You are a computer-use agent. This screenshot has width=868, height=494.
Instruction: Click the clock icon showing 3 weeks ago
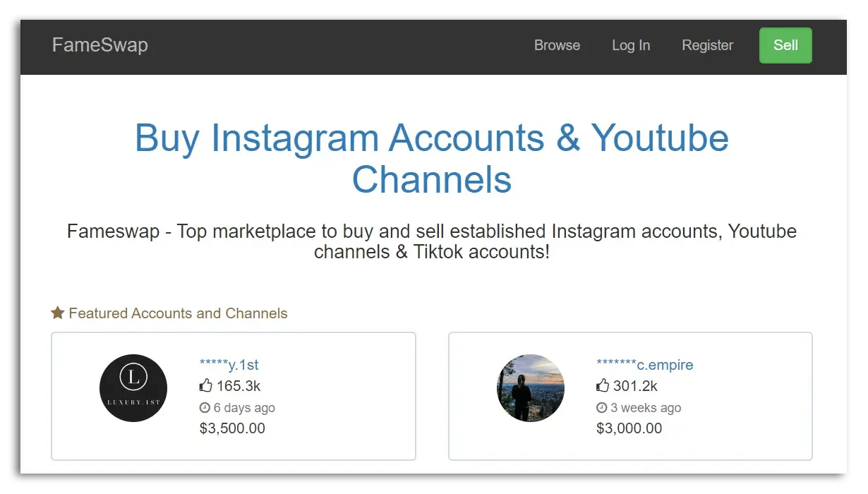point(601,408)
